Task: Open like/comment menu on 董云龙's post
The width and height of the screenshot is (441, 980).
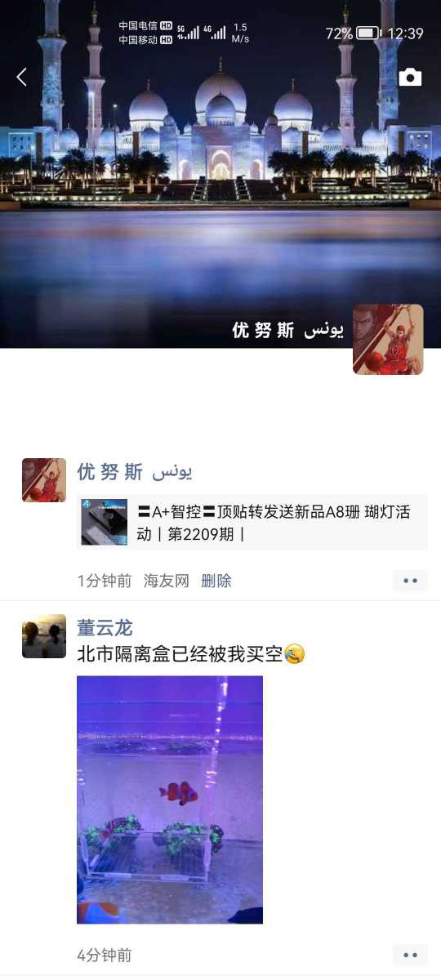Action: pos(410,955)
